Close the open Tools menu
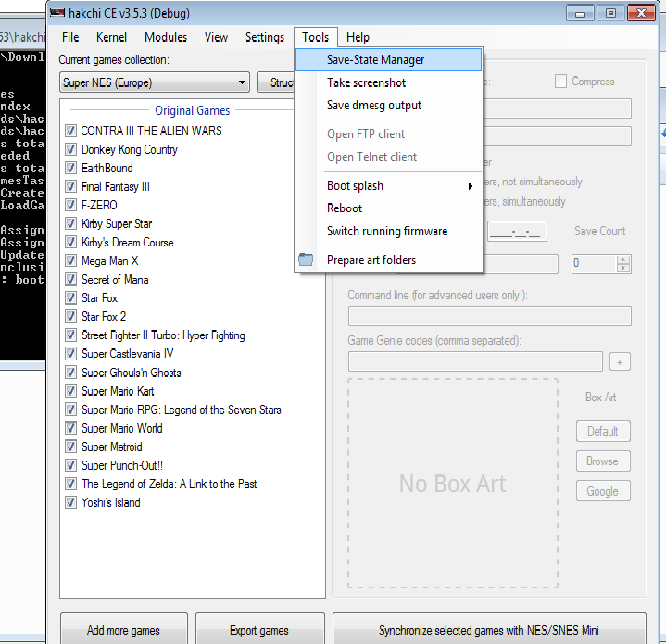The height and width of the screenshot is (644, 666). tap(316, 37)
